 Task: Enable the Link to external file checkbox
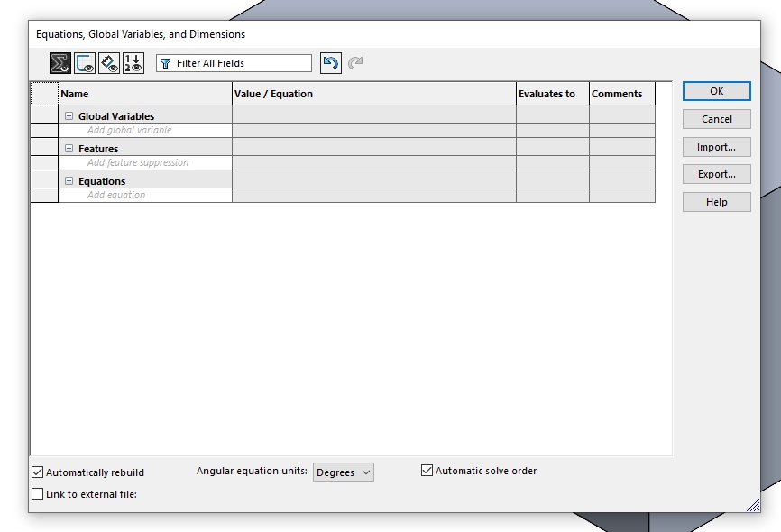[37, 493]
